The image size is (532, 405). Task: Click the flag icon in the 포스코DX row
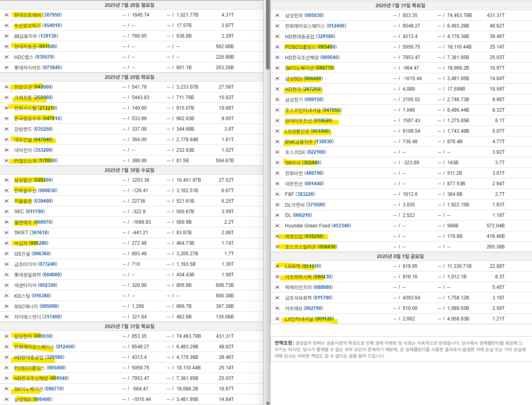tap(277, 152)
